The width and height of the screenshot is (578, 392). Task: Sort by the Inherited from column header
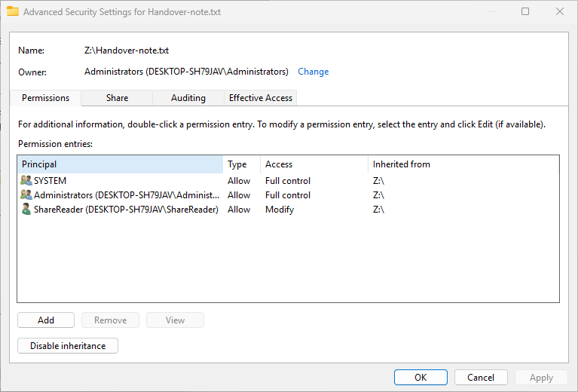(x=463, y=164)
